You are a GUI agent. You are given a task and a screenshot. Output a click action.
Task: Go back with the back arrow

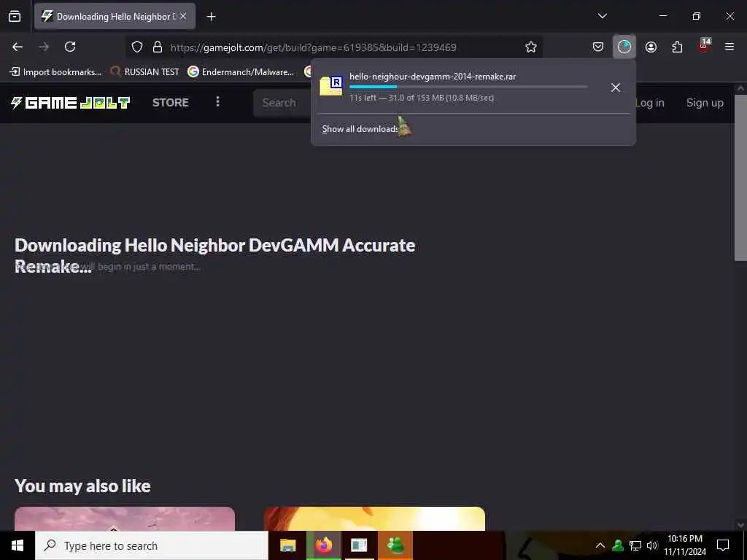18,47
